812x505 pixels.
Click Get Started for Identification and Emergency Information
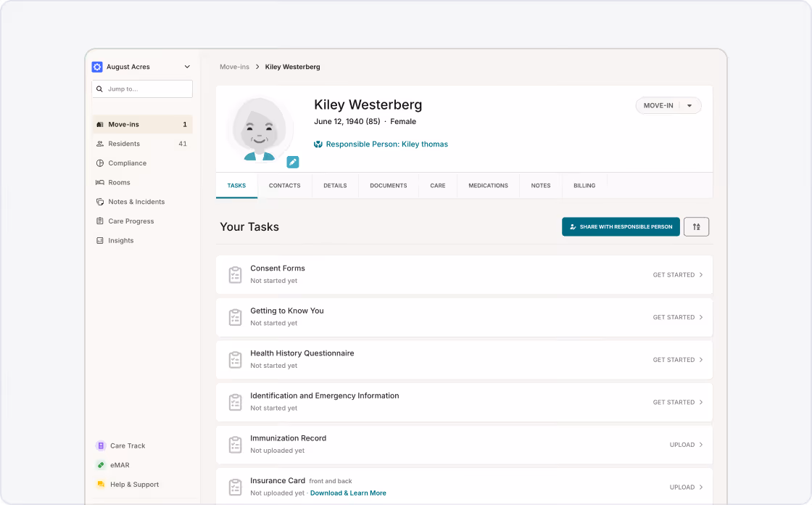677,403
